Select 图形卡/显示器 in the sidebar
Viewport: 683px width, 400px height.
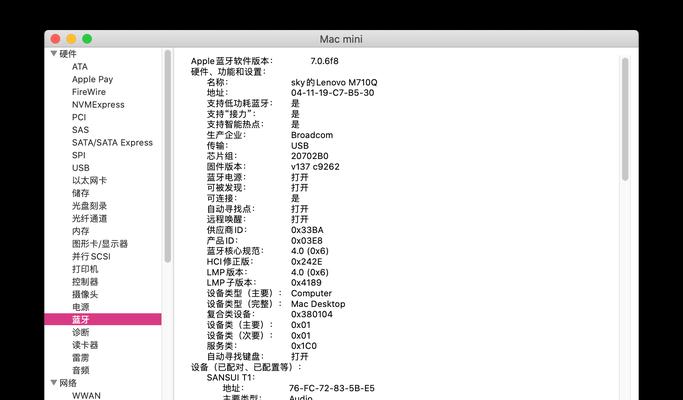pyautogui.click(x=100, y=244)
